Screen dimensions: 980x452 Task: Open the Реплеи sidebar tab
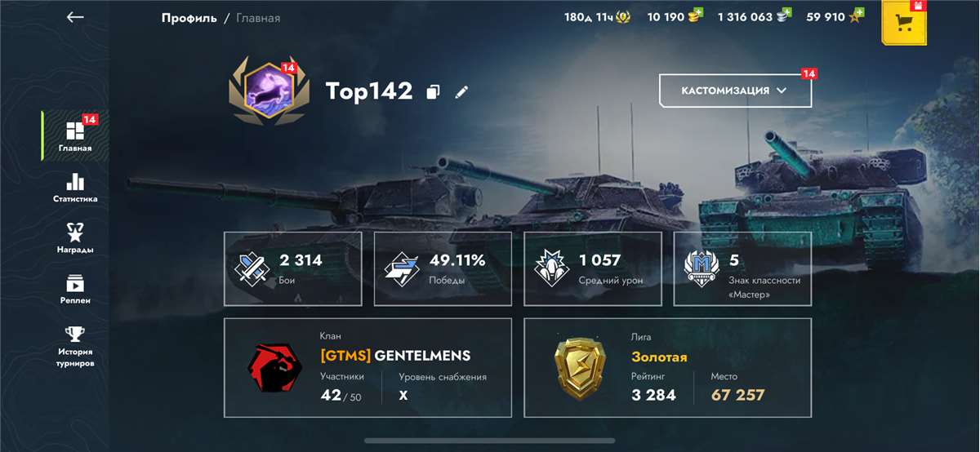point(75,289)
